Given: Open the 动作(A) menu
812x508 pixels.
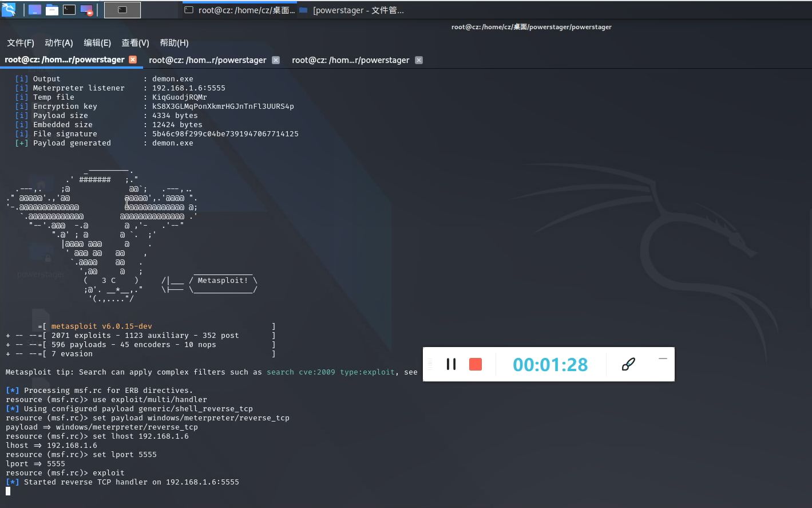Looking at the screenshot, I should click(x=59, y=43).
